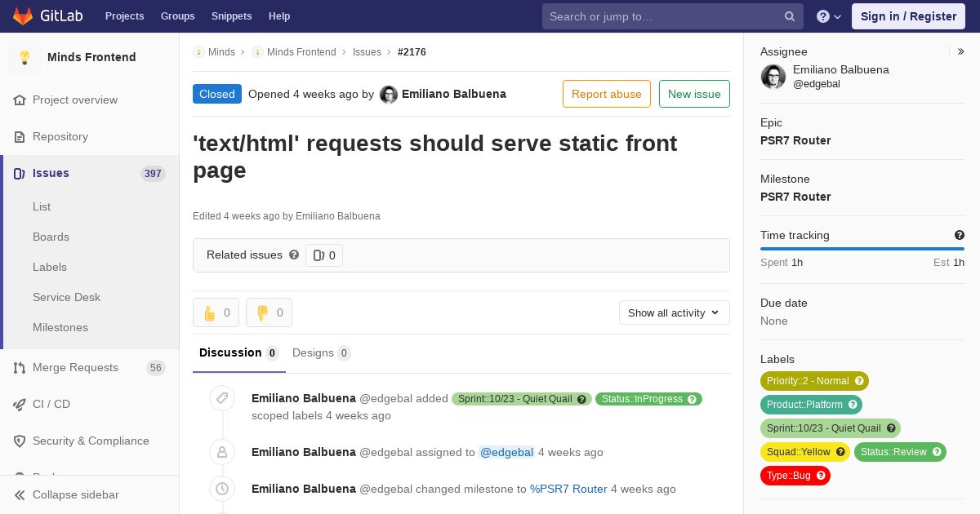Open the Projects menu
The image size is (980, 514).
point(125,16)
